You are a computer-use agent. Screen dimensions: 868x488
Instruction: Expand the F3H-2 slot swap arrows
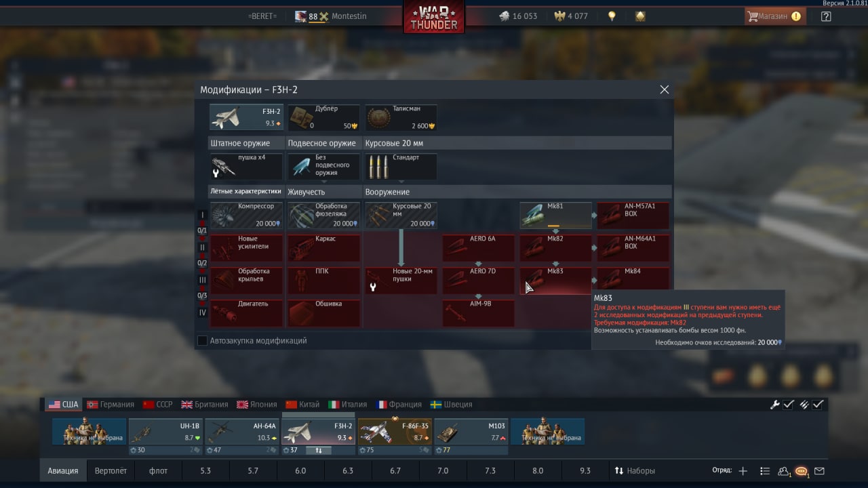point(319,450)
